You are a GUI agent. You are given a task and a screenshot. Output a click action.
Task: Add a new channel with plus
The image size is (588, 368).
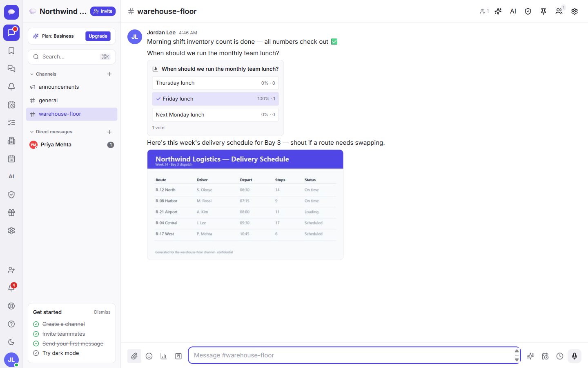(x=109, y=74)
